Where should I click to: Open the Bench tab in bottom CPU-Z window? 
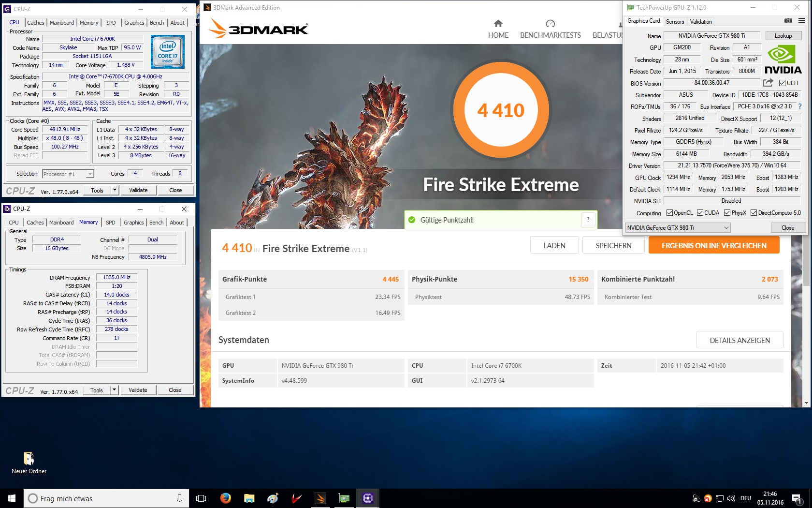157,223
